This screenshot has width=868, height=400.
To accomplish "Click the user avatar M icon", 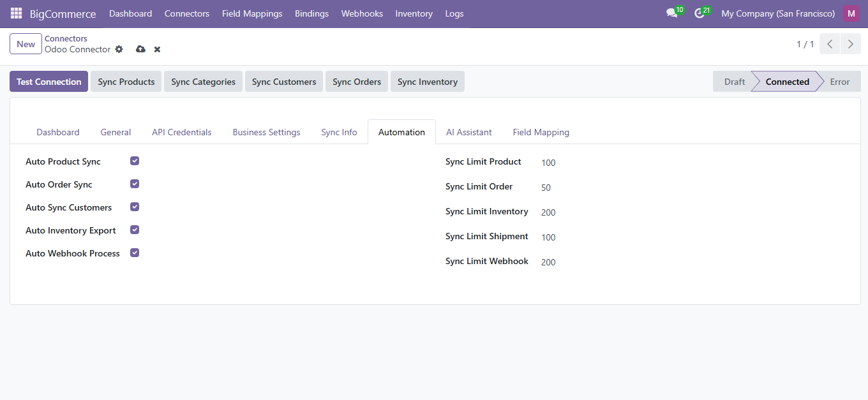I will click(851, 13).
